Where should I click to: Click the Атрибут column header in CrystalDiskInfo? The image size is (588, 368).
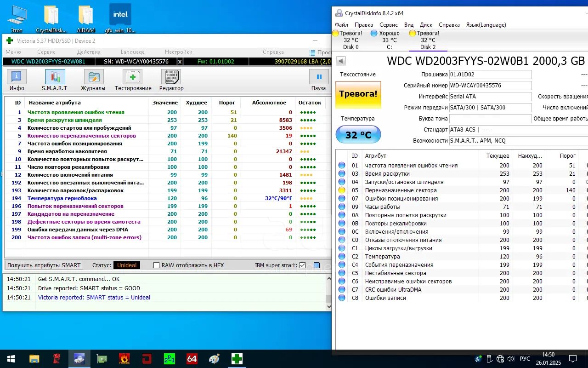tap(375, 156)
